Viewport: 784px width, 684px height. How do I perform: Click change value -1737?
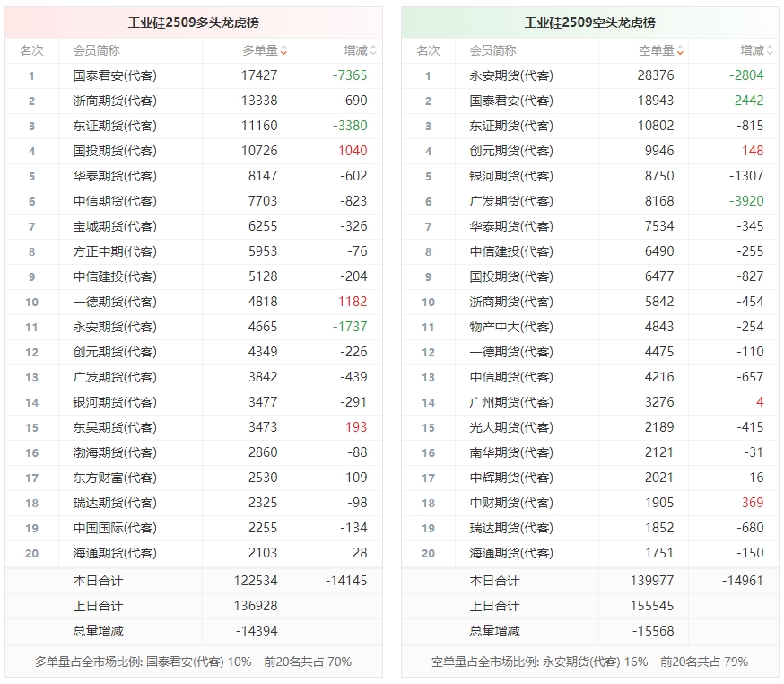click(x=350, y=327)
